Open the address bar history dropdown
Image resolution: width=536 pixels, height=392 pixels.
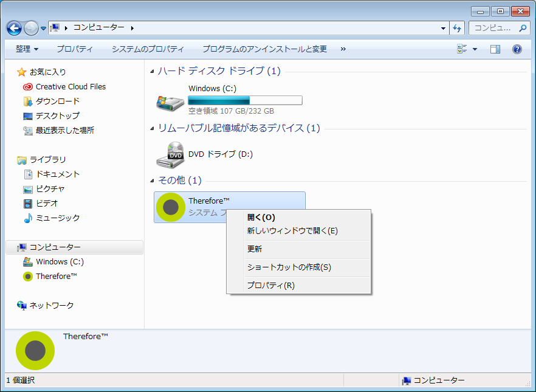443,29
